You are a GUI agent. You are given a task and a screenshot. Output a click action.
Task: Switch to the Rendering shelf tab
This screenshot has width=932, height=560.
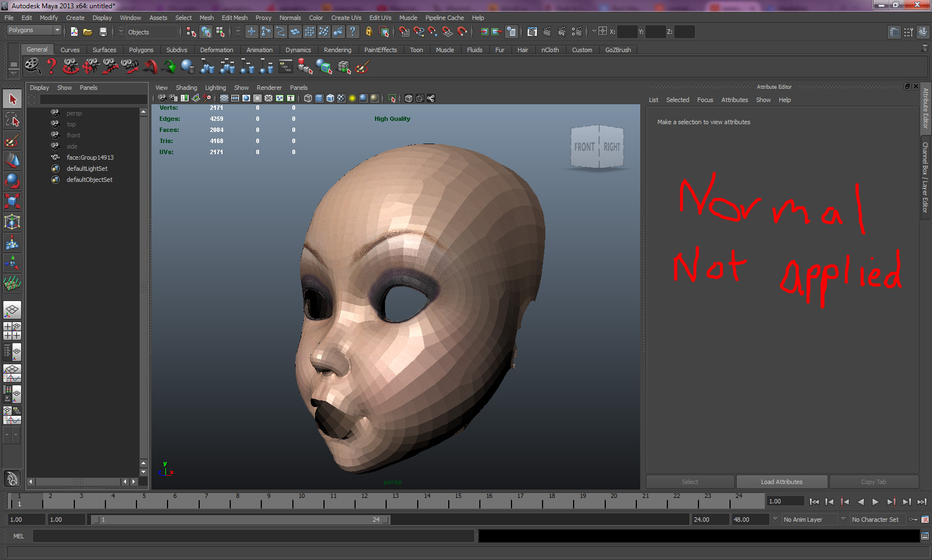[x=337, y=50]
